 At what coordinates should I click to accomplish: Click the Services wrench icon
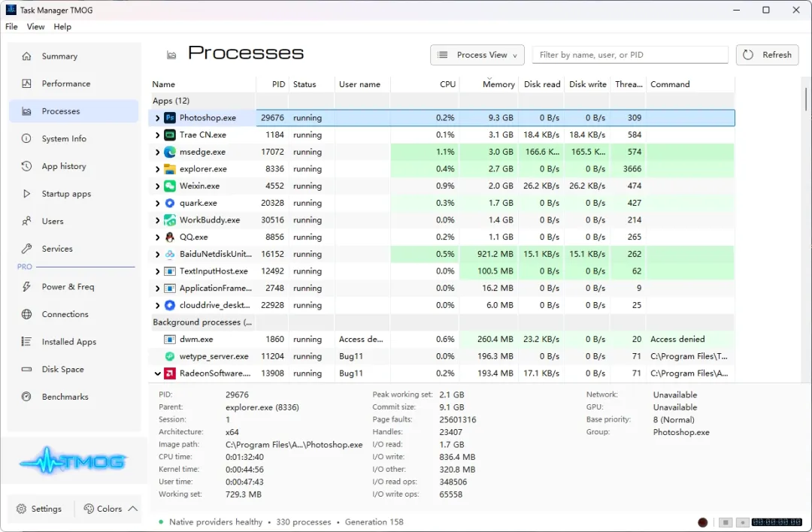26,249
